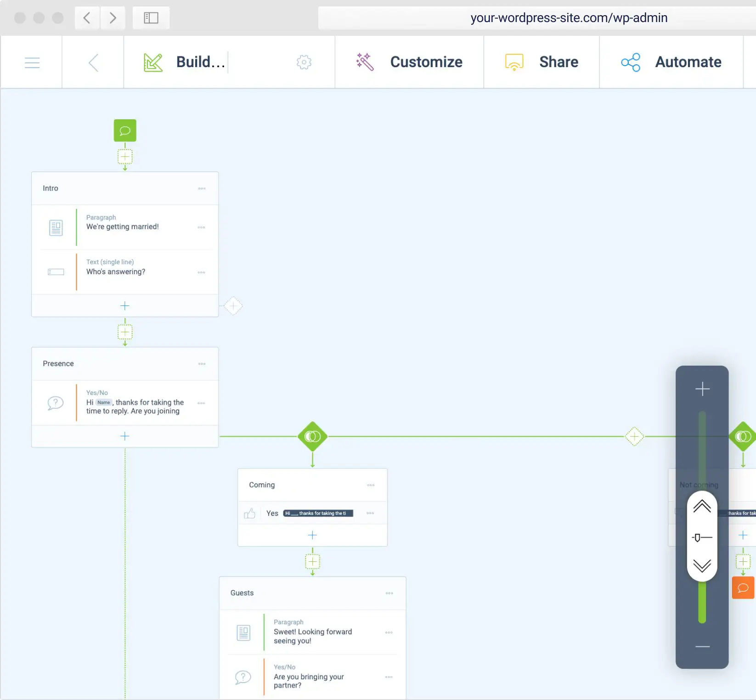Add a branch with diamond plus beside Intro
Viewport: 756px width, 700px height.
[x=233, y=306]
